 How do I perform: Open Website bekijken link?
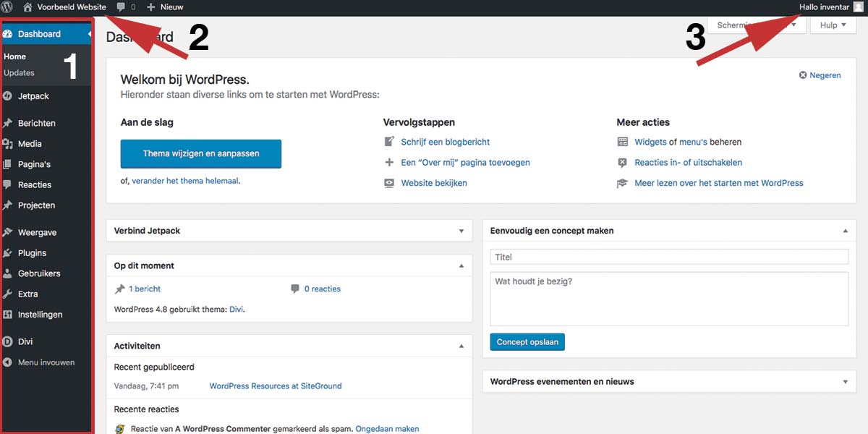pyautogui.click(x=434, y=183)
